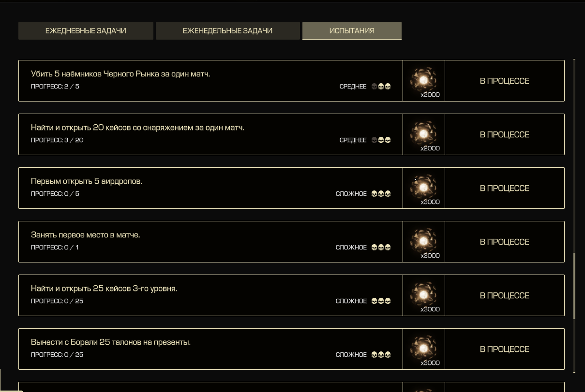Click В процессе for Борали coupons challenge
This screenshot has width=585, height=392.
pyautogui.click(x=504, y=349)
